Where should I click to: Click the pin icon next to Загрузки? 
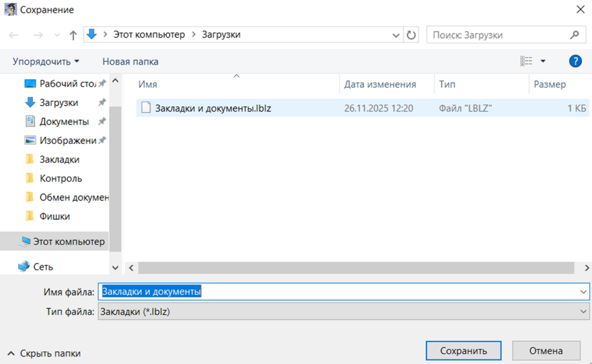click(x=102, y=103)
